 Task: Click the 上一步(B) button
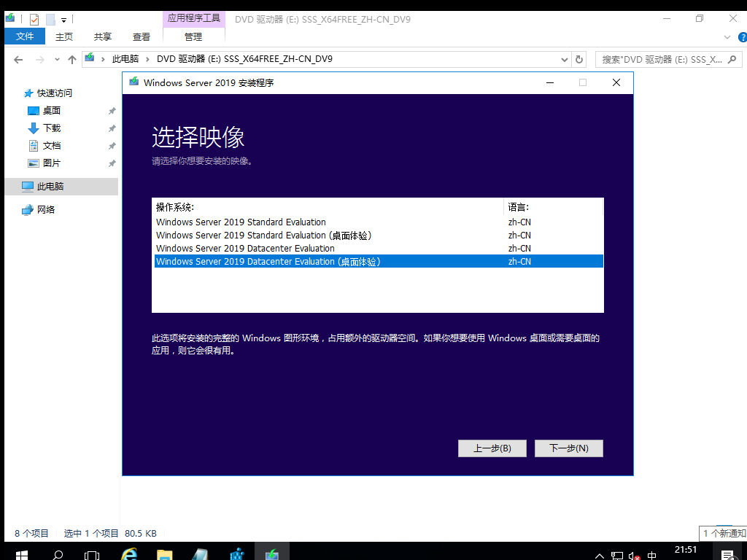click(492, 448)
